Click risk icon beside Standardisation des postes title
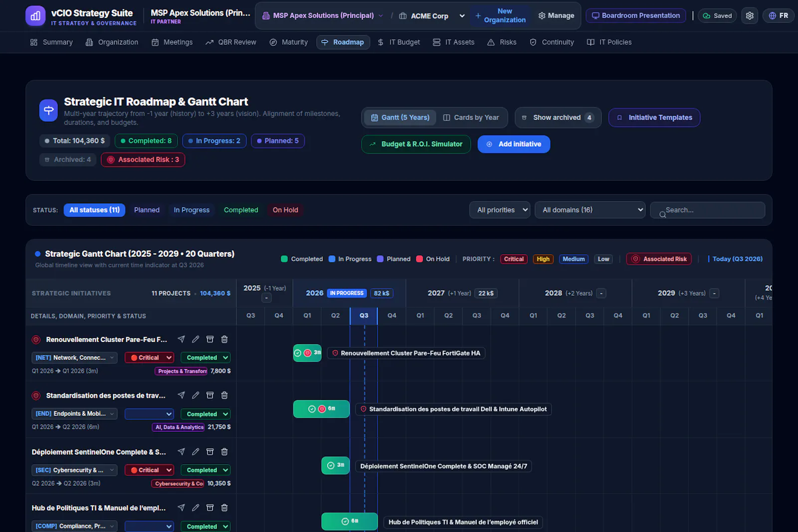 click(x=36, y=395)
